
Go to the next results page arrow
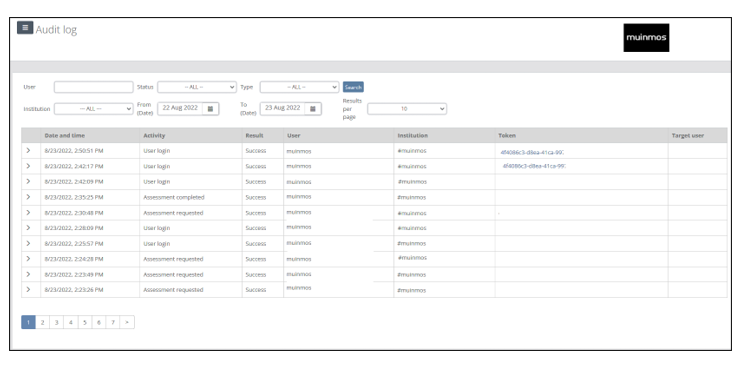pyautogui.click(x=127, y=322)
